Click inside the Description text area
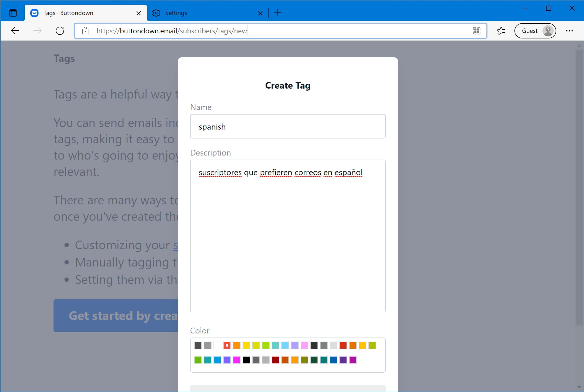 click(288, 235)
